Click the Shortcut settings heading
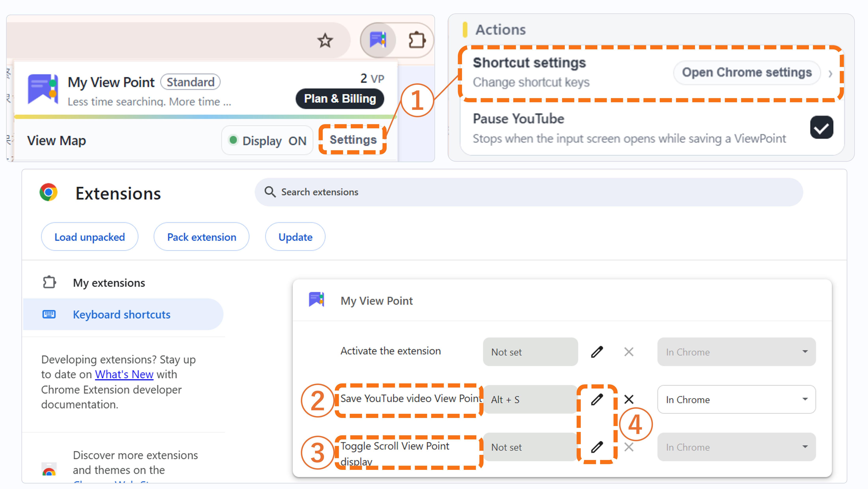Screen dimensions: 868x489 (529, 63)
